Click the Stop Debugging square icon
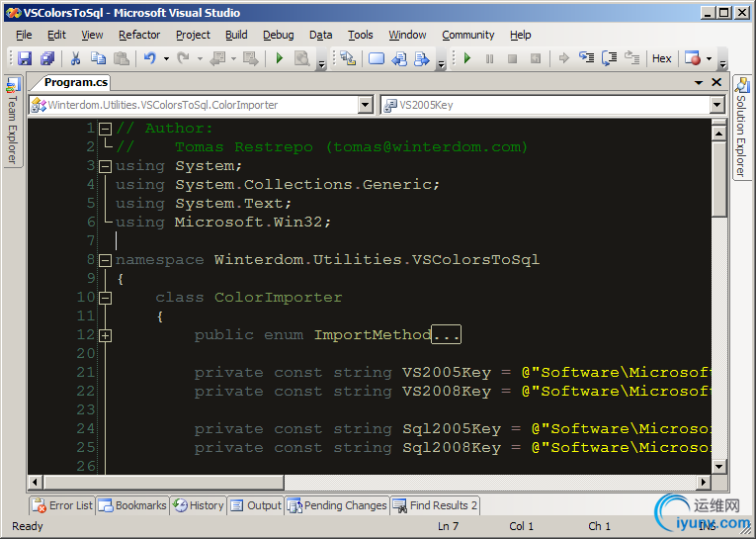This screenshot has height=539, width=756. coord(513,59)
